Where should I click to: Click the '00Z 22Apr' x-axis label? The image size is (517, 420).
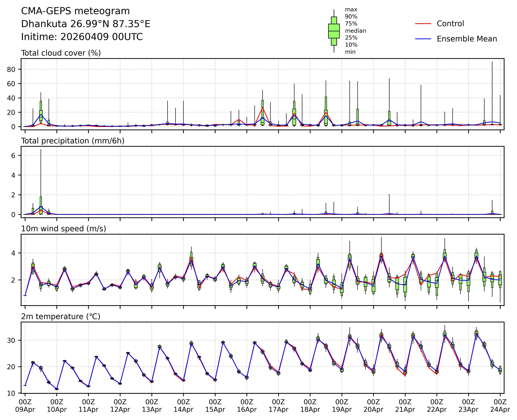[x=437, y=406]
